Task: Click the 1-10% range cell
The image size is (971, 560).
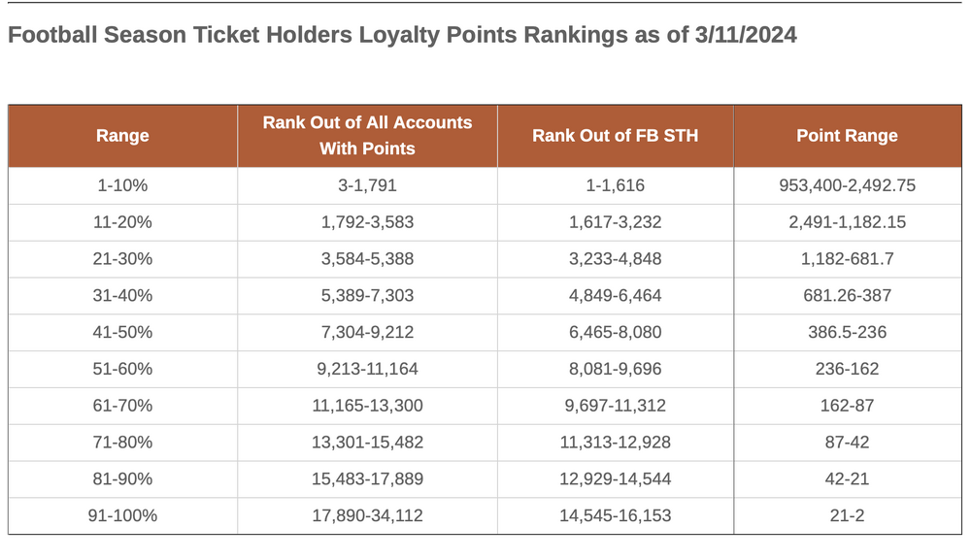Action: click(x=122, y=185)
